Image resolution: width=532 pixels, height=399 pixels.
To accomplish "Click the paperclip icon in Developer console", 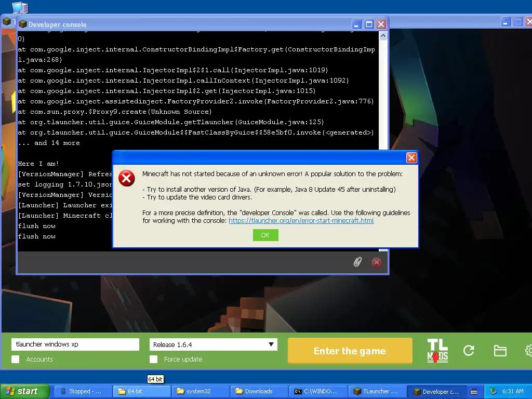I will pyautogui.click(x=357, y=262).
